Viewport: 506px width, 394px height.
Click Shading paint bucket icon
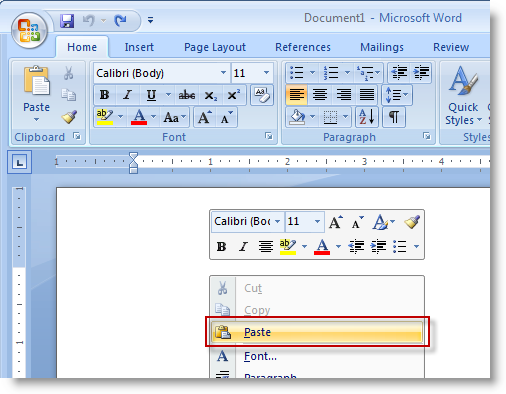click(x=297, y=117)
